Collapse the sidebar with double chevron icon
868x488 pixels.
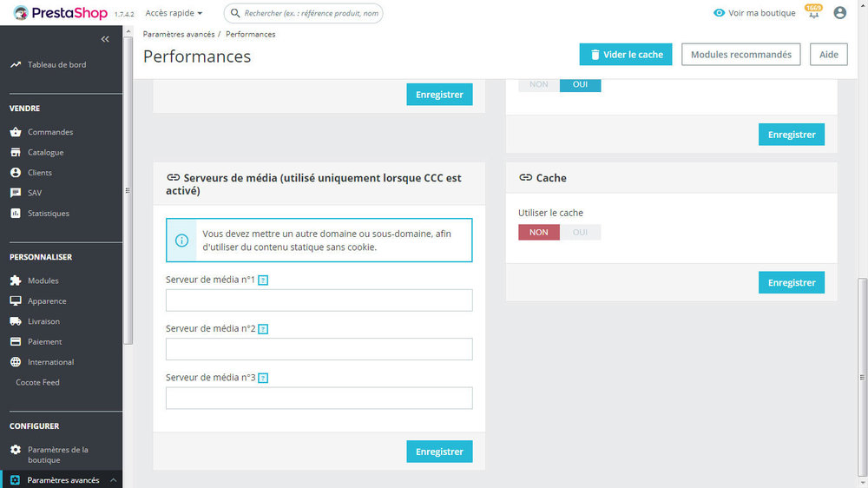pyautogui.click(x=105, y=39)
